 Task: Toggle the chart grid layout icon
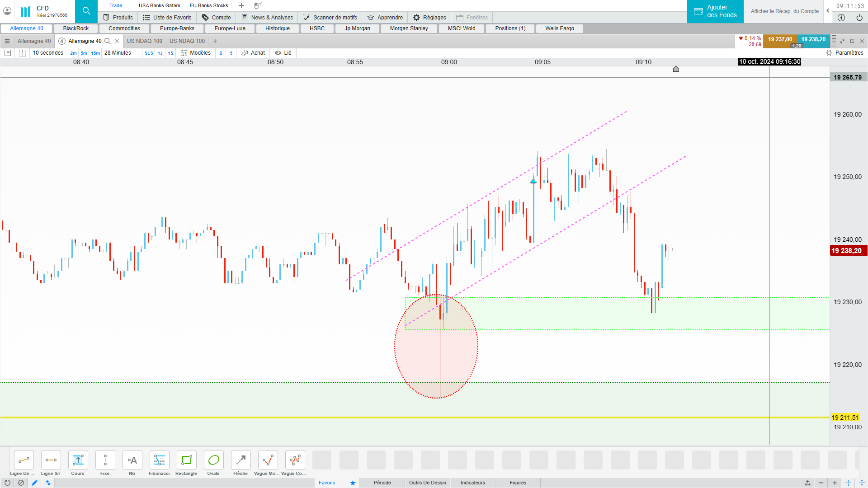coord(22,53)
